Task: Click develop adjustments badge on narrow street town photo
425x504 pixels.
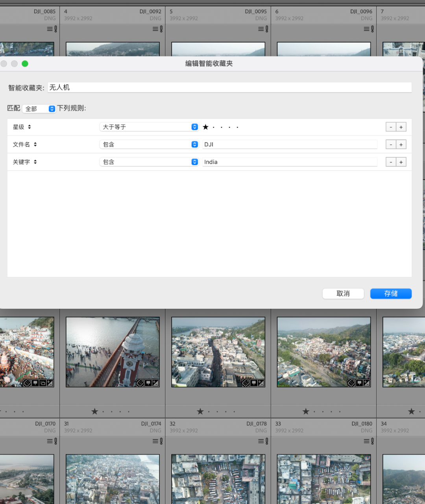Action: click(x=261, y=383)
